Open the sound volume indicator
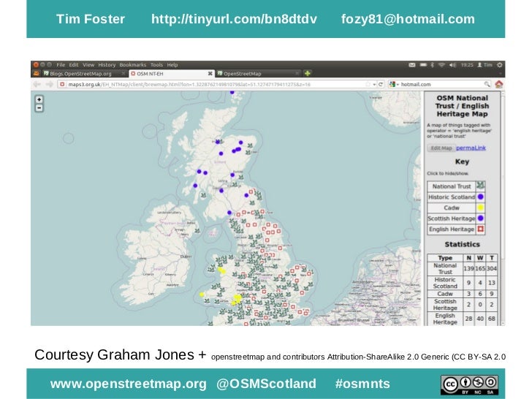Image resolution: width=532 pixels, height=399 pixels. (452, 65)
